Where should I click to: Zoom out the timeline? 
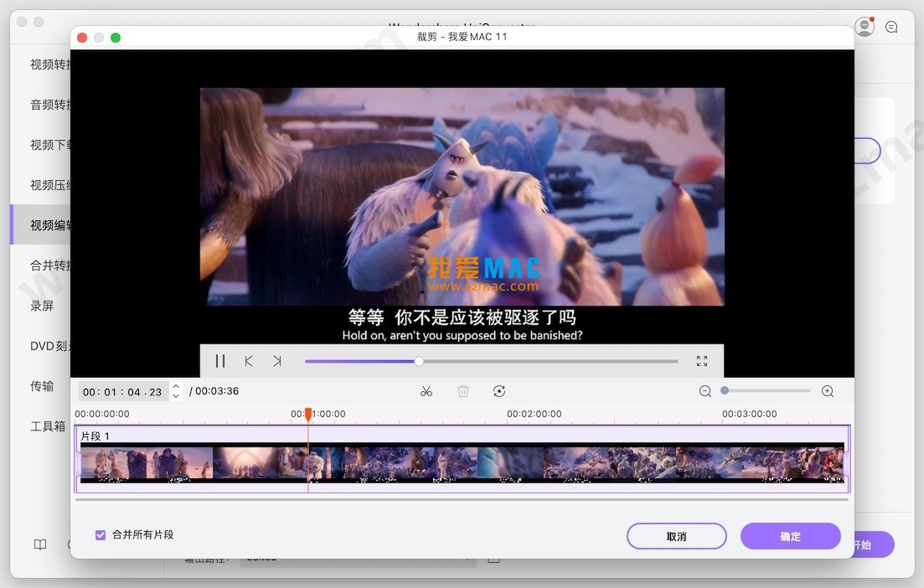tap(705, 391)
